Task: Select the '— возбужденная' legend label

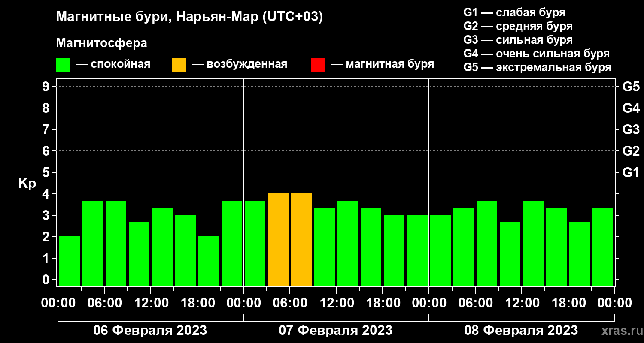Action: pyautogui.click(x=240, y=64)
